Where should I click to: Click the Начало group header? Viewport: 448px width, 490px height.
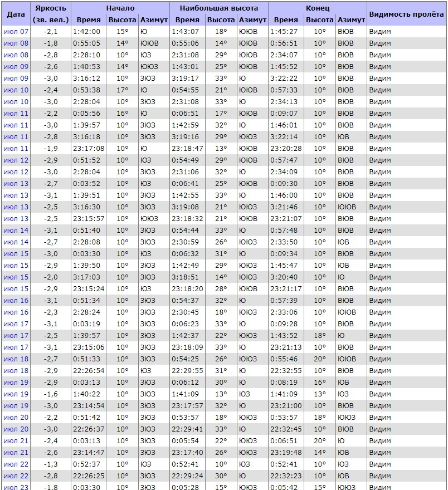pos(120,8)
